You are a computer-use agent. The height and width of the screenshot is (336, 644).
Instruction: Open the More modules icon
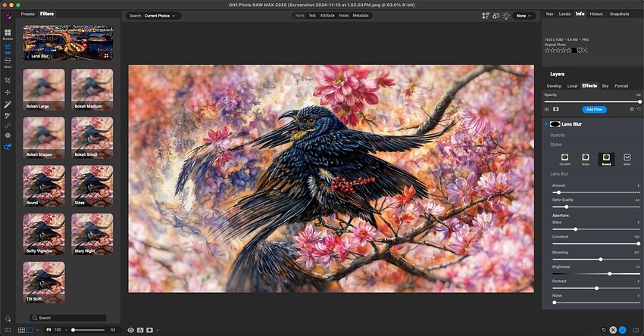(x=8, y=62)
